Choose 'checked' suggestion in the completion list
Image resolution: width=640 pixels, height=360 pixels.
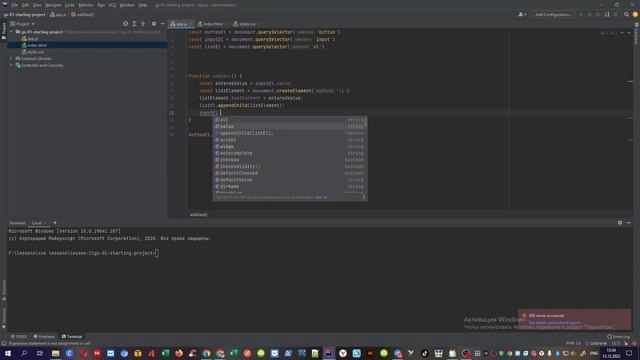(289, 160)
